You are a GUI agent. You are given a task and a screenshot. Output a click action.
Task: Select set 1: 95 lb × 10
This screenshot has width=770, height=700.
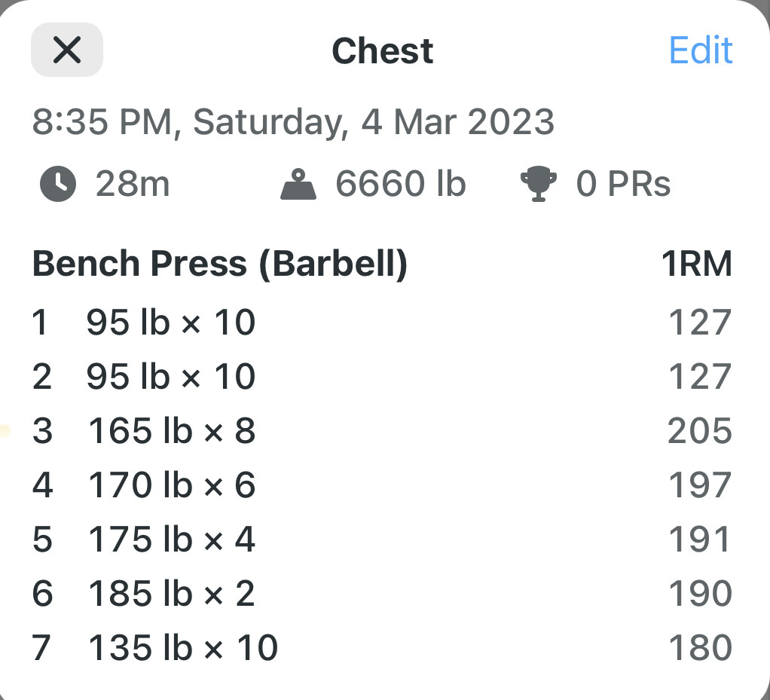(382, 322)
